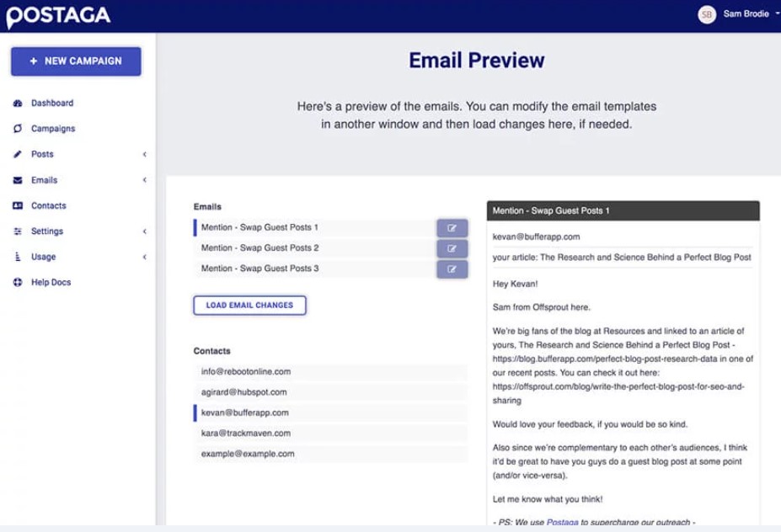Click the Dashboard gauge icon
The image size is (781, 532).
tap(18, 103)
